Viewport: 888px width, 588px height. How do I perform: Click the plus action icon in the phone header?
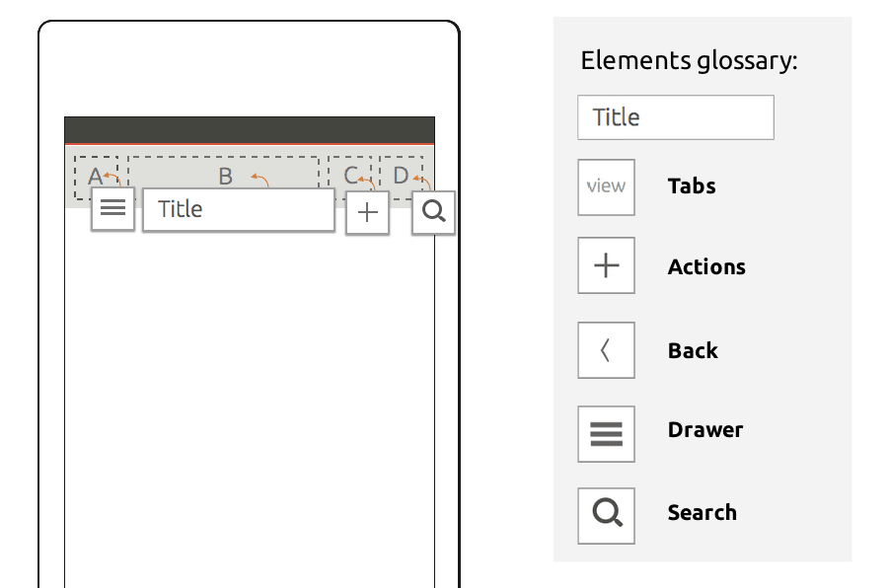pyautogui.click(x=367, y=213)
